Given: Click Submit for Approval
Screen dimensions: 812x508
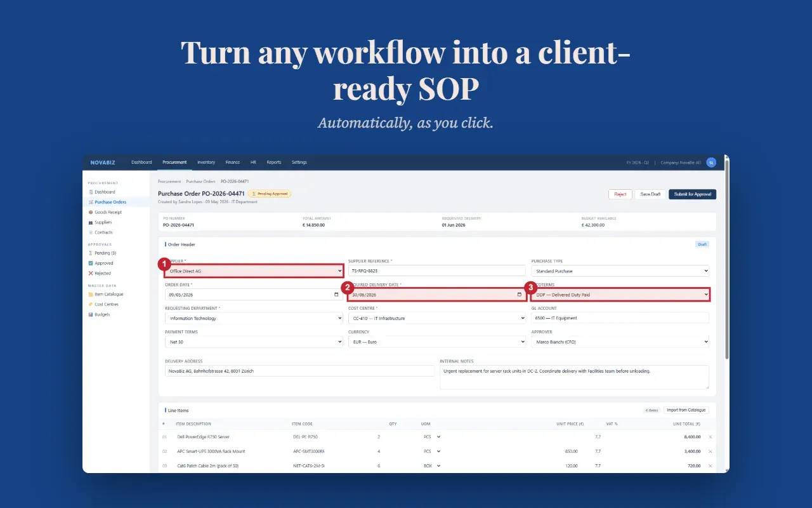Looking at the screenshot, I should pos(693,194).
